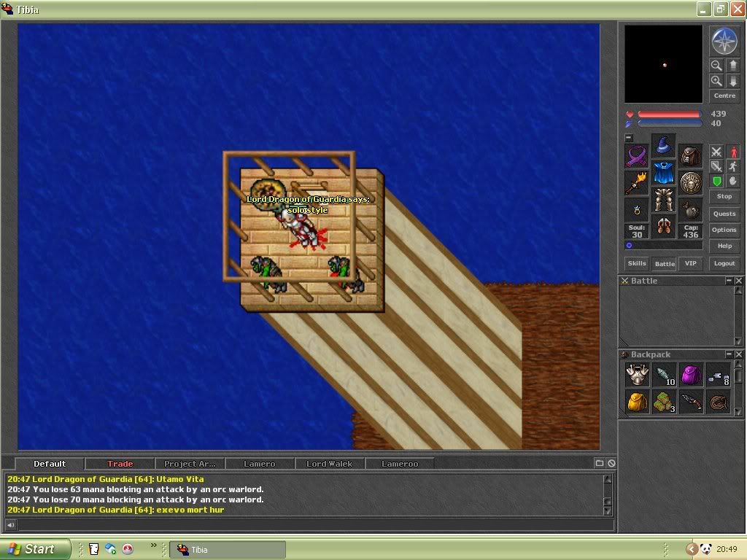Select the plate legs in the legs slot
This screenshot has height=560, width=747.
tap(663, 200)
